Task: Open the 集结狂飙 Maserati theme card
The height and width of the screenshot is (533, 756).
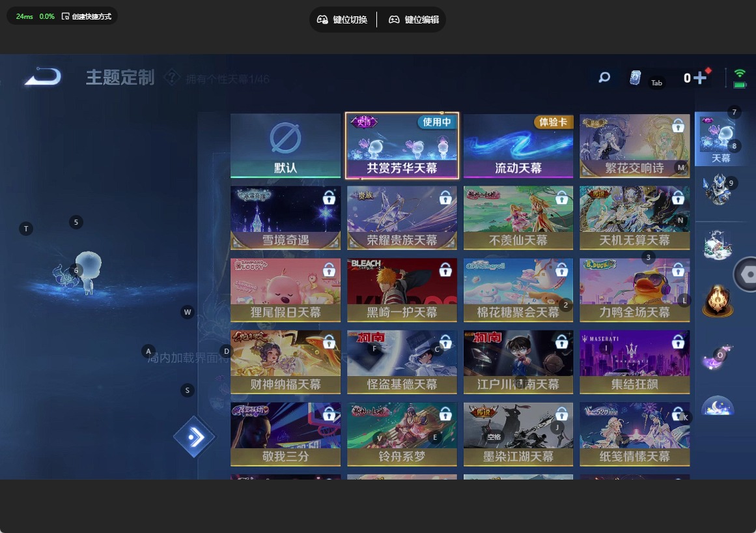Action: pos(634,362)
